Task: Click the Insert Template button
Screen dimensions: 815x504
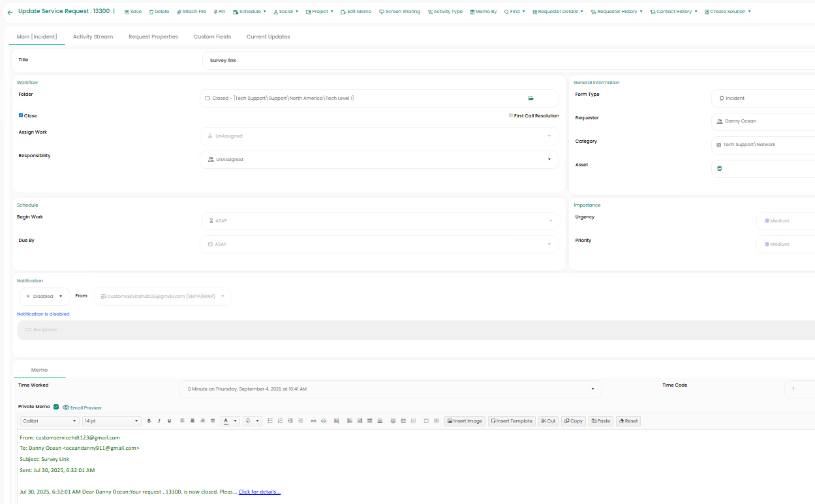Action: [512, 421]
